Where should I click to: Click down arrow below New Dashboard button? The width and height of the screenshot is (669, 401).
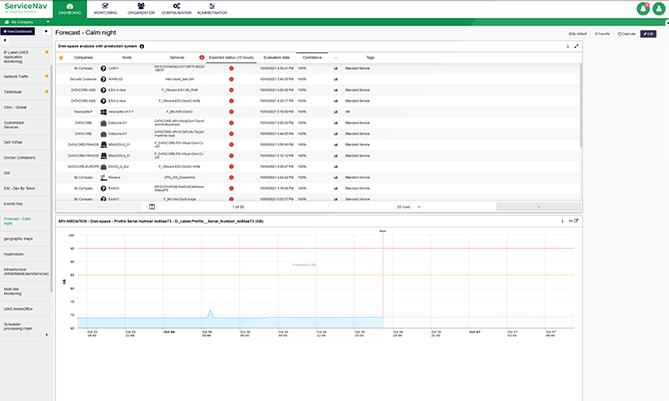click(5, 41)
